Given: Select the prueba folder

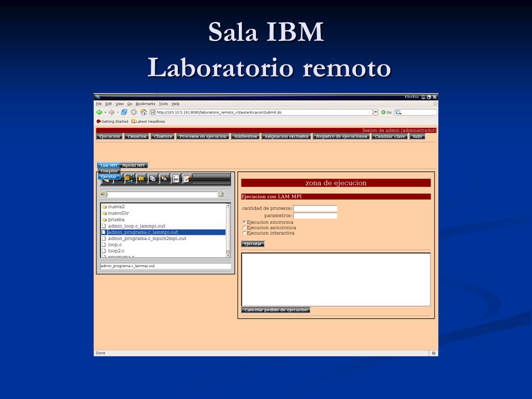Looking at the screenshot, I should (113, 219).
